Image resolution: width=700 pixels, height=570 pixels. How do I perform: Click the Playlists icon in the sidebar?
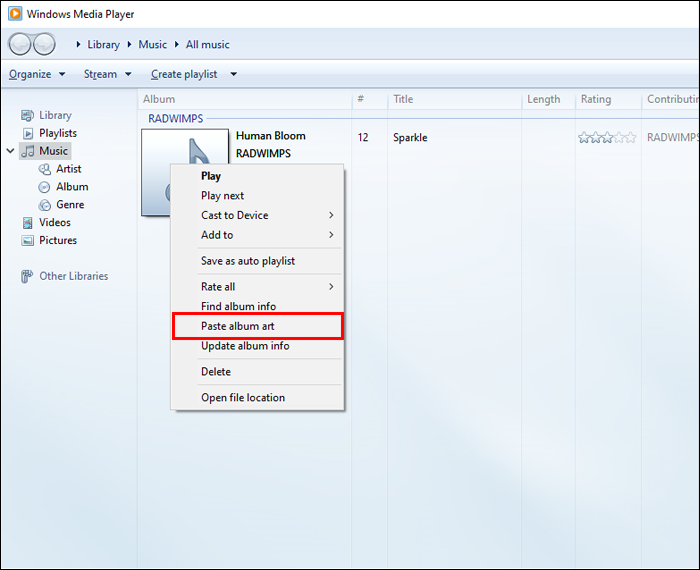pos(28,133)
